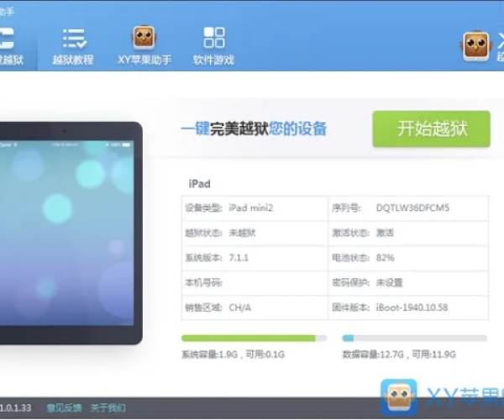The width and height of the screenshot is (504, 420).
Task: Click the data capacity blue progress bar
Action: point(415,338)
